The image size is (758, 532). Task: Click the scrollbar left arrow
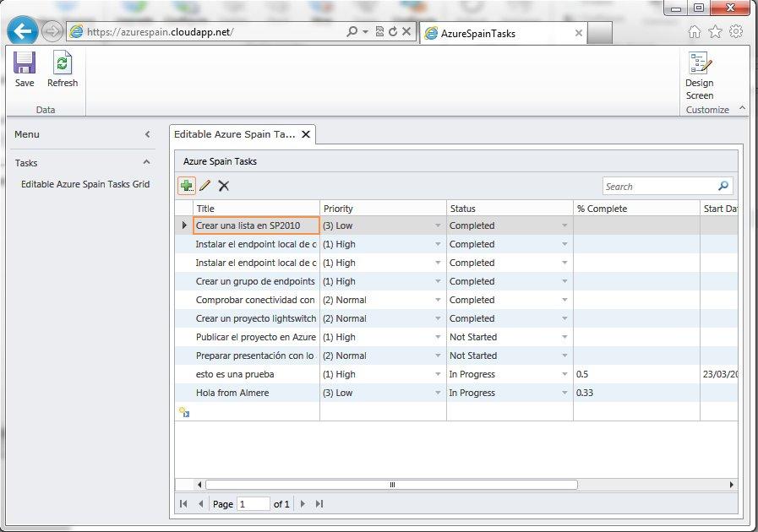[x=199, y=484]
